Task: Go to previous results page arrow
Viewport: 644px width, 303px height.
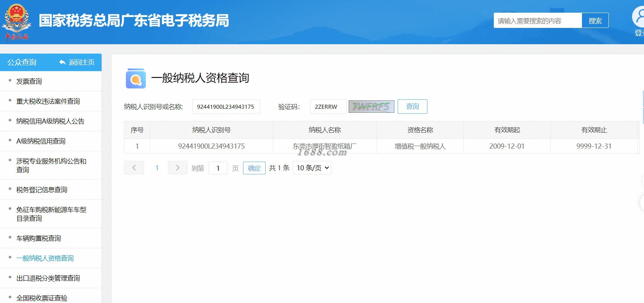Action: [134, 167]
